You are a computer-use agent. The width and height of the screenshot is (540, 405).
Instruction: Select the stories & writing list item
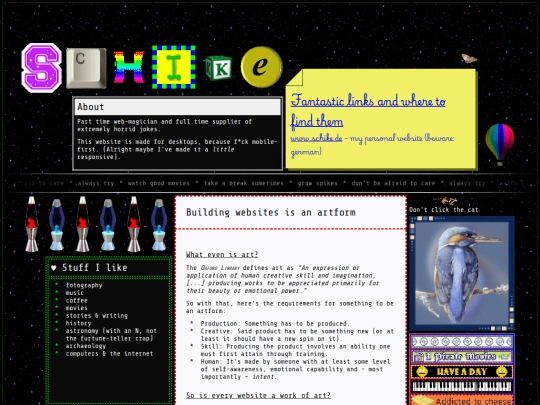[97, 315]
